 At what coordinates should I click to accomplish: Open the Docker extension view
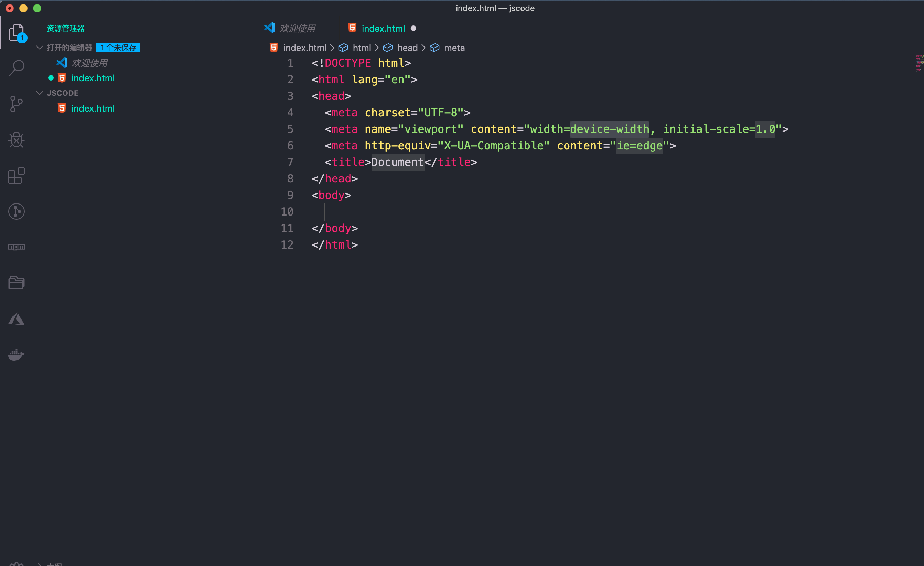pos(16,355)
